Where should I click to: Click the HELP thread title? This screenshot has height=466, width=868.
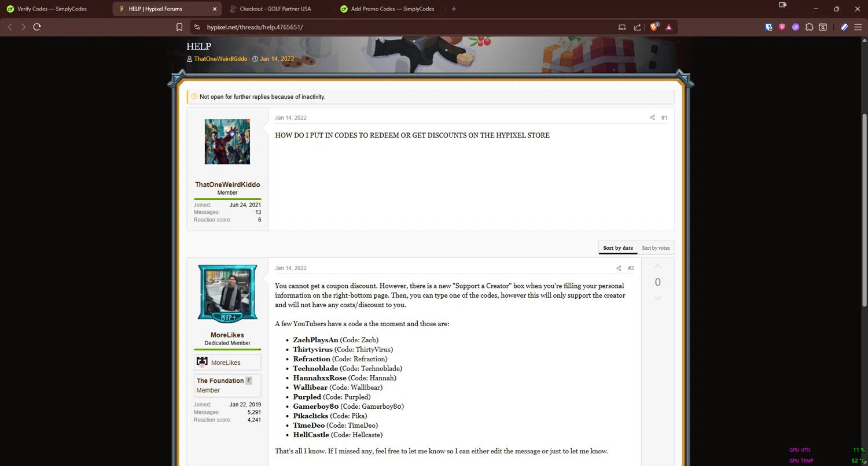(198, 46)
